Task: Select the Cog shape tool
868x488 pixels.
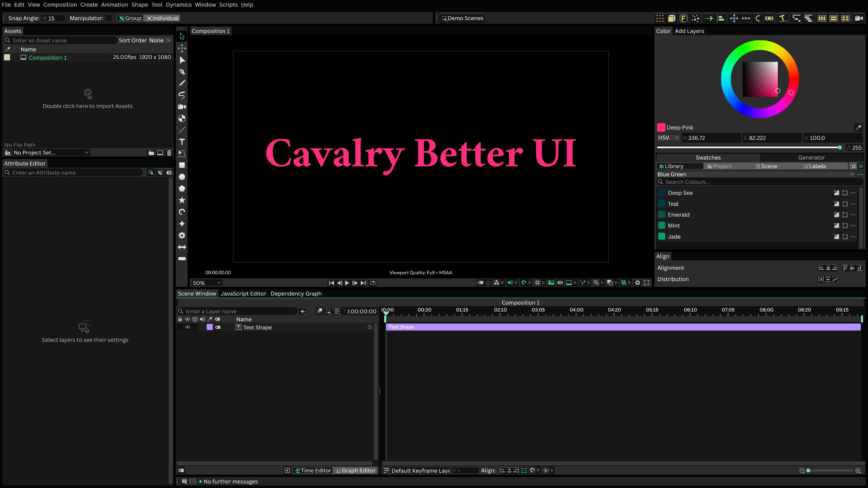Action: point(182,235)
